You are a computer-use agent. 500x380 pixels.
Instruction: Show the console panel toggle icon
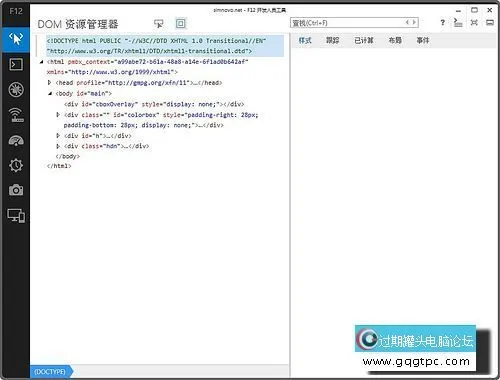coord(458,23)
